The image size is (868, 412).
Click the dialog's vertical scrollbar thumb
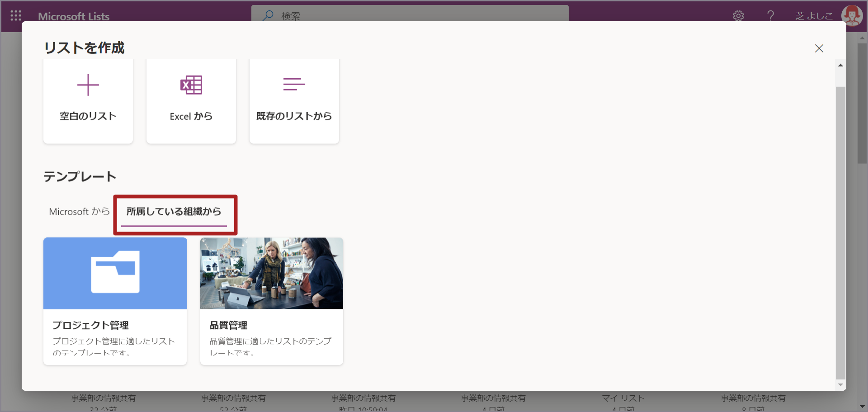(x=840, y=232)
